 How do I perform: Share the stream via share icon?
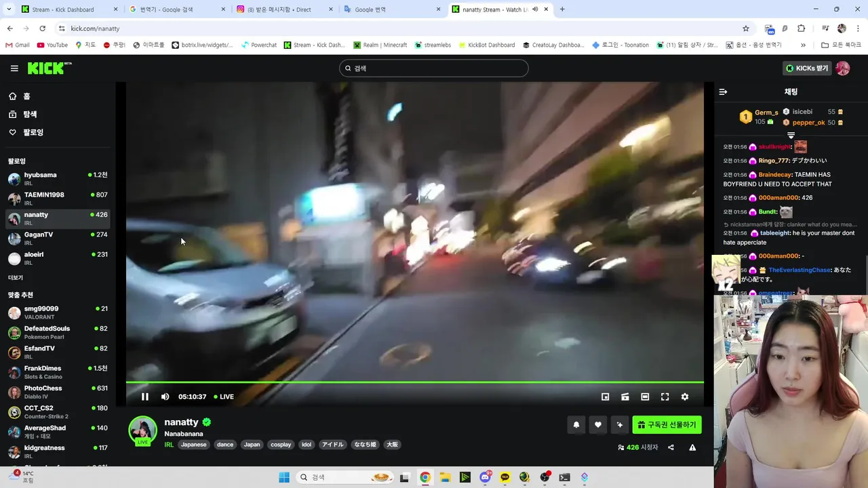click(x=671, y=447)
